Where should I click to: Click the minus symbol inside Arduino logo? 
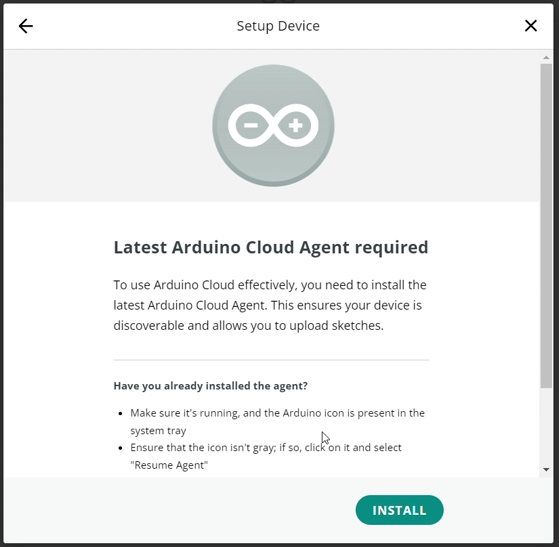[251, 125]
